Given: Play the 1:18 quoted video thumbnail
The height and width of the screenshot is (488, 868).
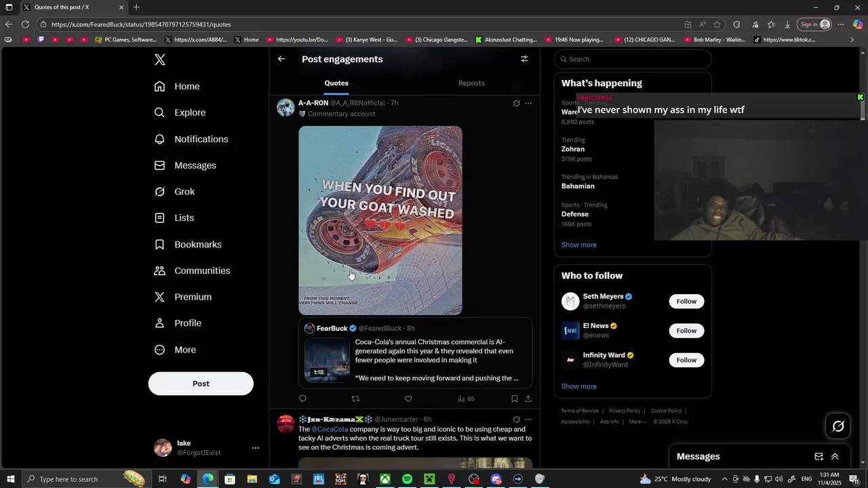Looking at the screenshot, I should [x=327, y=360].
